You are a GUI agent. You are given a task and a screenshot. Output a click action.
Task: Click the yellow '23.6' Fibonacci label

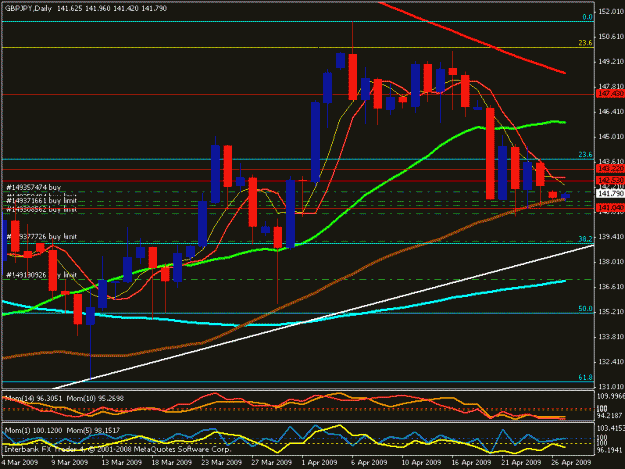click(586, 43)
